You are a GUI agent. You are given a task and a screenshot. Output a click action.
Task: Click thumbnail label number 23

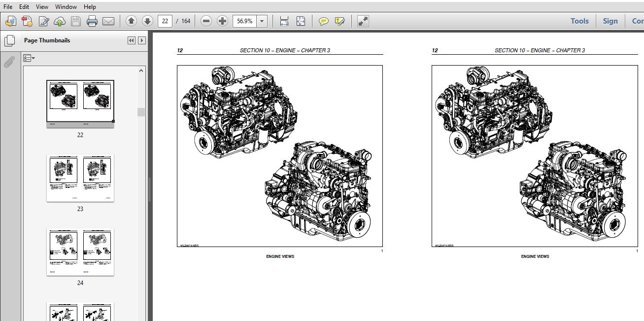click(x=80, y=209)
